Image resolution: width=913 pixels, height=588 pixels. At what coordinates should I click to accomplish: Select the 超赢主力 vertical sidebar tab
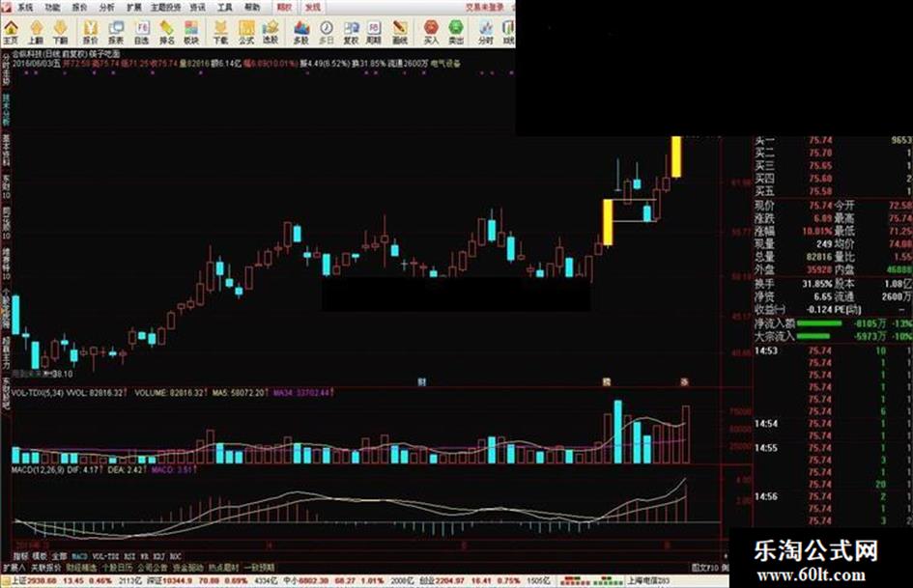click(x=6, y=352)
